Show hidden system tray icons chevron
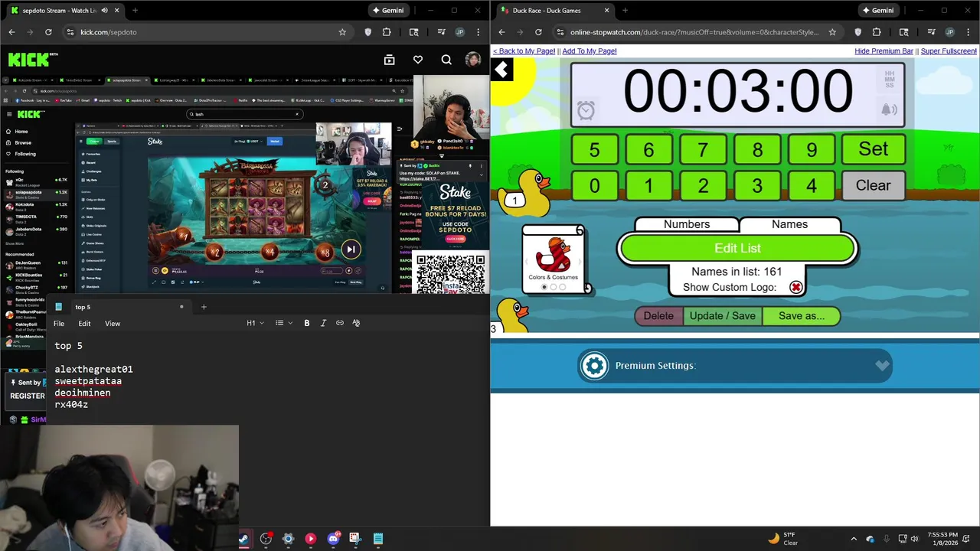This screenshot has width=980, height=551. pyautogui.click(x=854, y=539)
